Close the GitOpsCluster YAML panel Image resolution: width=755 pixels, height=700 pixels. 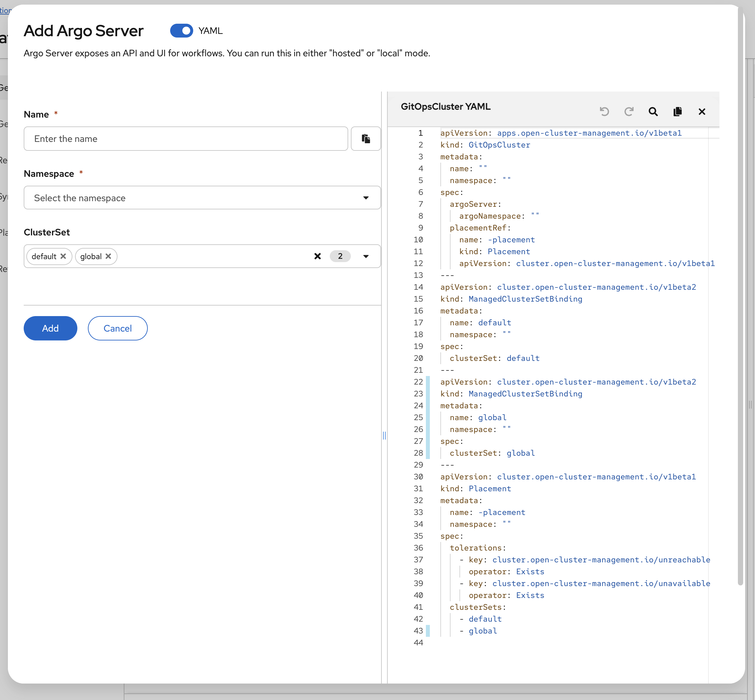click(x=702, y=111)
